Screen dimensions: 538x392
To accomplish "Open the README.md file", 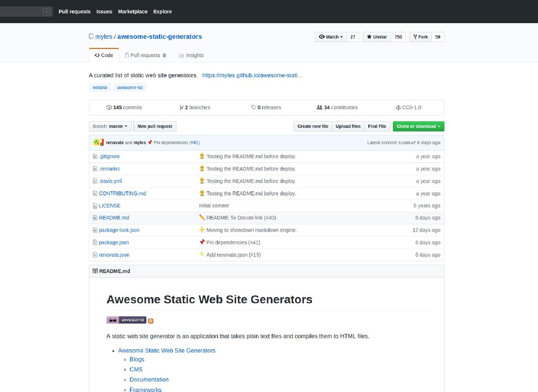I will tap(114, 218).
